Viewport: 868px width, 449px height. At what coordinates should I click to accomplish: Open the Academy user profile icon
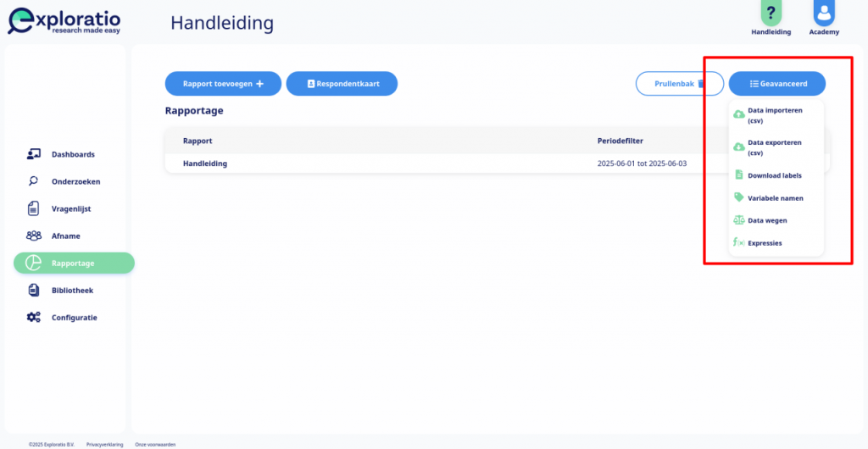824,13
